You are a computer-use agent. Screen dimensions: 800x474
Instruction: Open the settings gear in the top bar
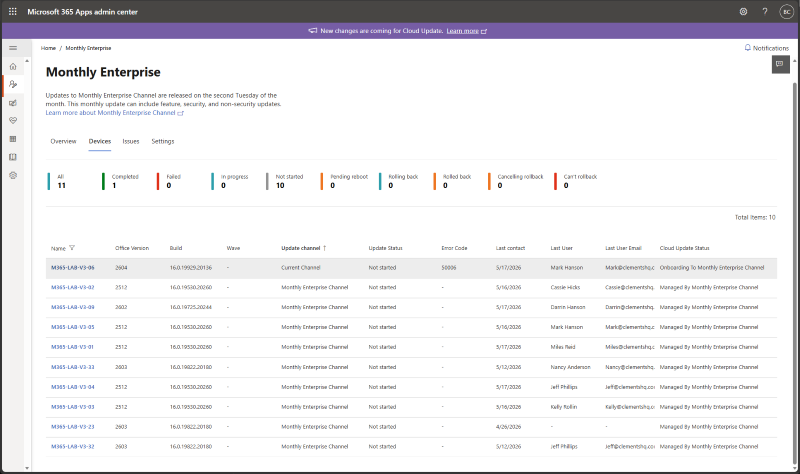tap(743, 11)
